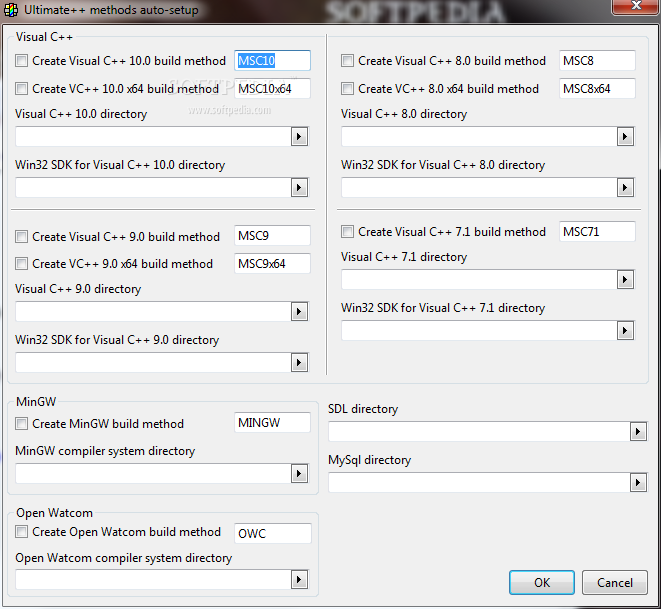Focus the Visual C++ 7.1 directory field

click(x=479, y=280)
